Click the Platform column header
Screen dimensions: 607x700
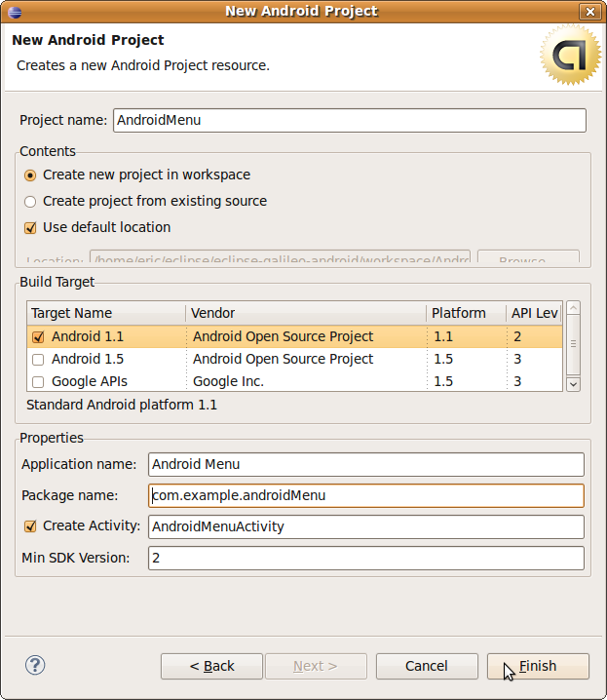point(466,313)
